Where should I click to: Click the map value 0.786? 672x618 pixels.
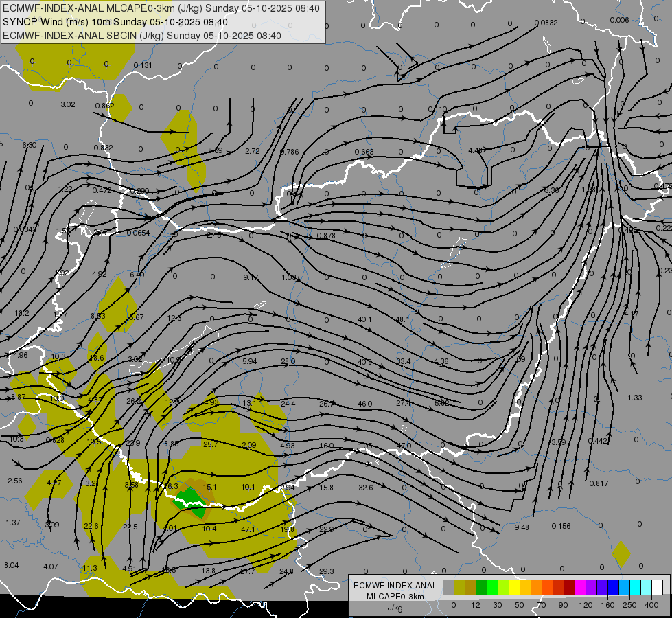pyautogui.click(x=289, y=152)
